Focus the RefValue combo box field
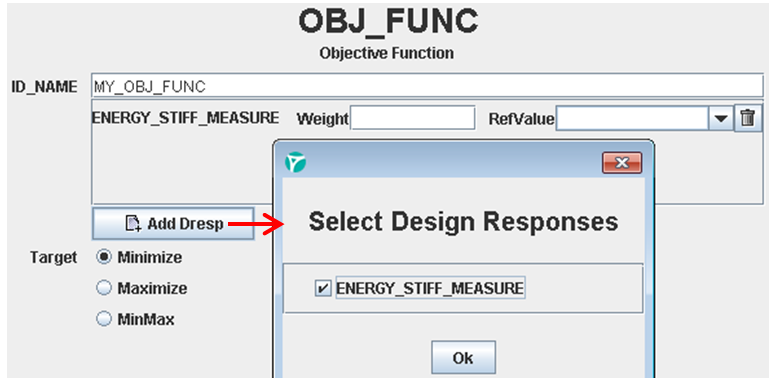Screen dimensions: 777x382 pyautogui.click(x=633, y=119)
